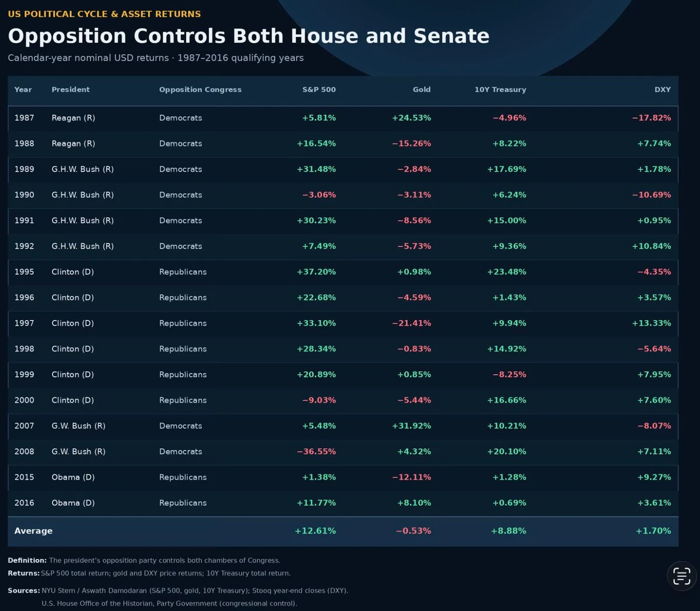Select the President column header
This screenshot has height=611, width=700.
click(x=71, y=90)
